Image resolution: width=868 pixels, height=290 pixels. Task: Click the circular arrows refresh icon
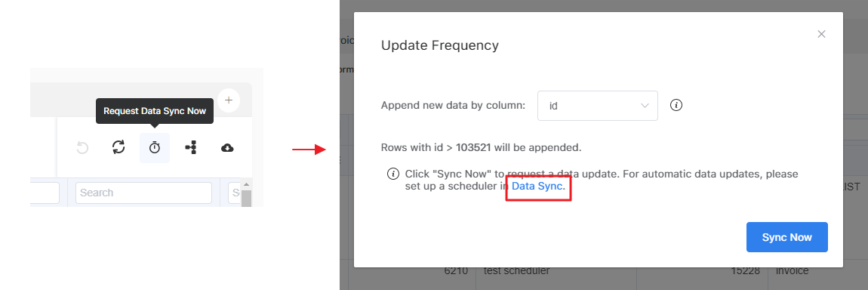point(119,147)
